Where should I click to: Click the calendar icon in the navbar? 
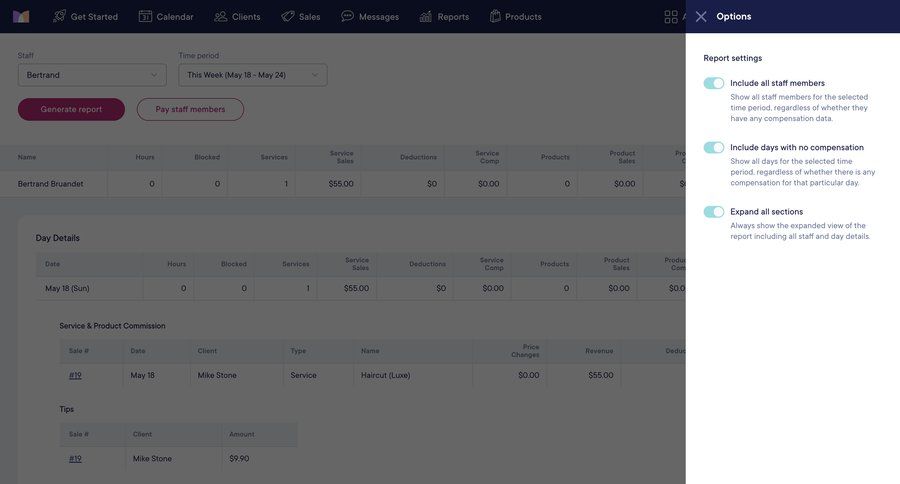(x=145, y=17)
